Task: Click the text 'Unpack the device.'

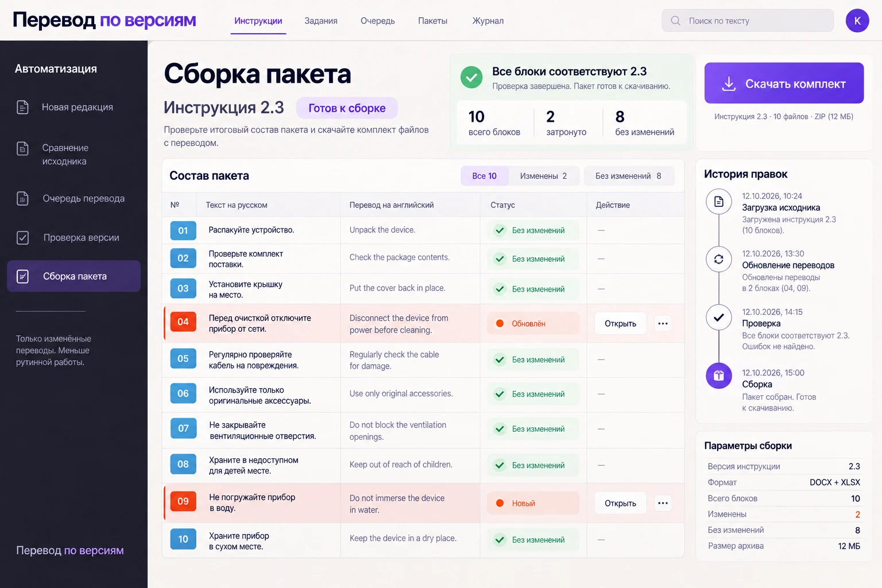Action: click(382, 230)
